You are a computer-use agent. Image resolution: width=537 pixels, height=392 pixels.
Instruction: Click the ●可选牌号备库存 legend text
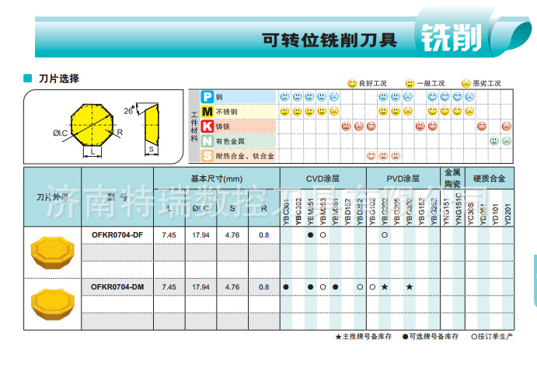click(431, 337)
